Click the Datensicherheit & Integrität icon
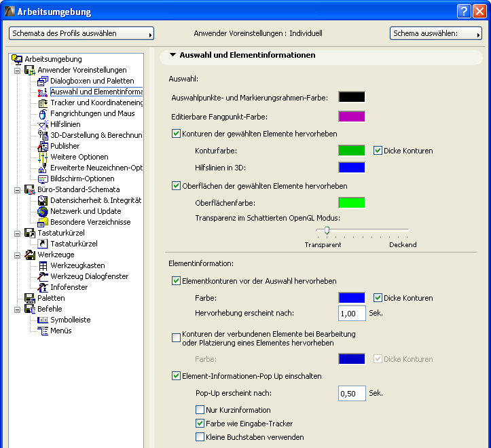Image resolution: width=491 pixels, height=448 pixels. tap(43, 200)
